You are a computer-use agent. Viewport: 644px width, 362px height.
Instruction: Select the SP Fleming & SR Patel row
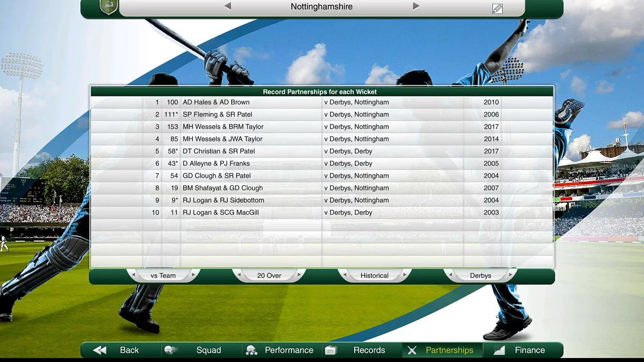[x=321, y=114]
